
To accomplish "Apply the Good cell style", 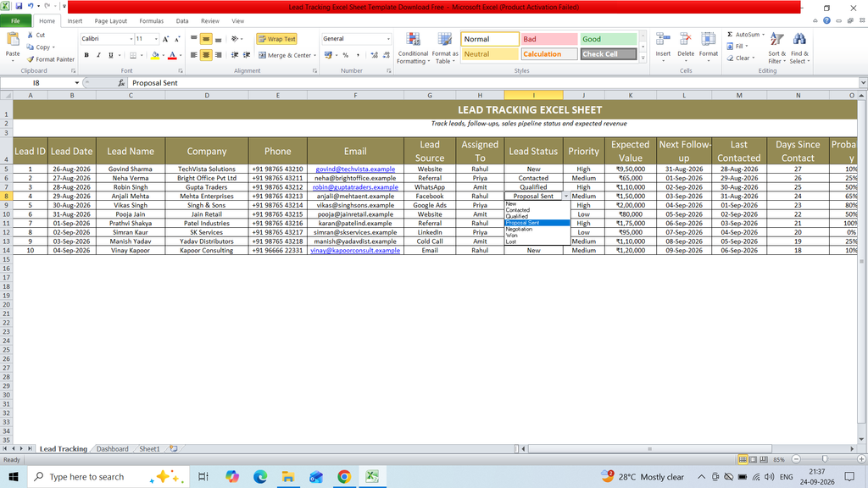I will click(608, 39).
